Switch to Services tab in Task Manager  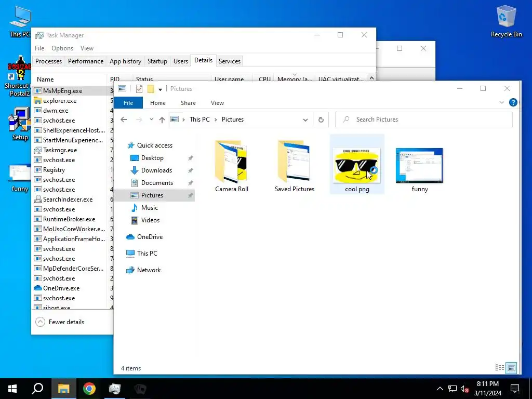pos(229,61)
